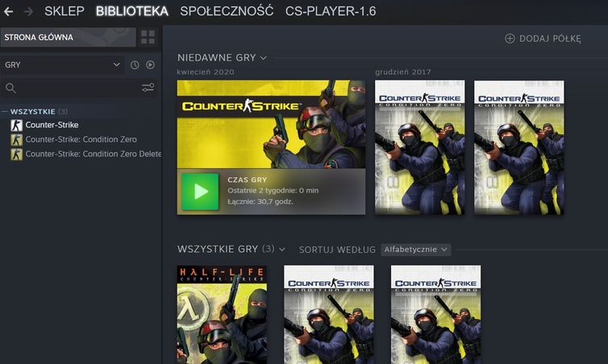This screenshot has width=608, height=364.
Task: Click the 'Łącznie: 30,7 godz.' playtime text
Action: tap(260, 201)
